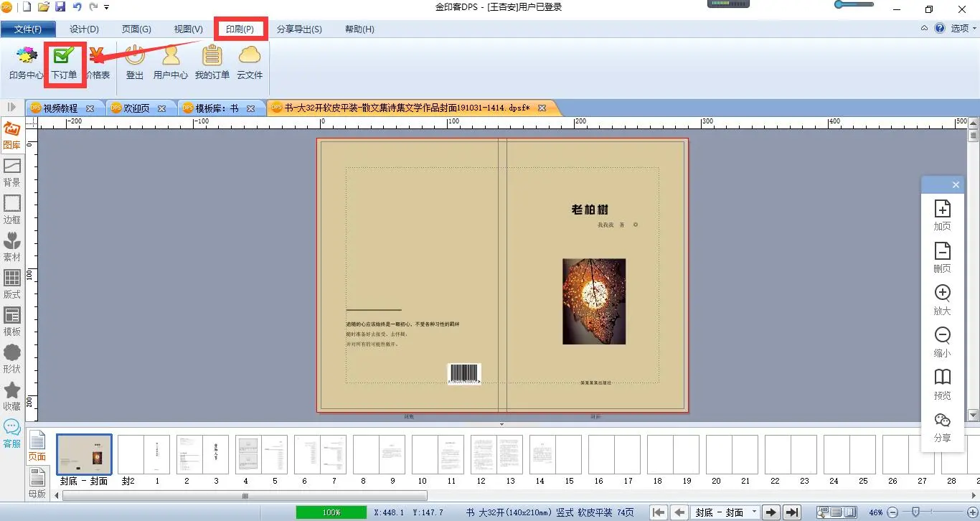This screenshot has width=980, height=521.
Task: Click 放大 to zoom in
Action: [x=942, y=300]
